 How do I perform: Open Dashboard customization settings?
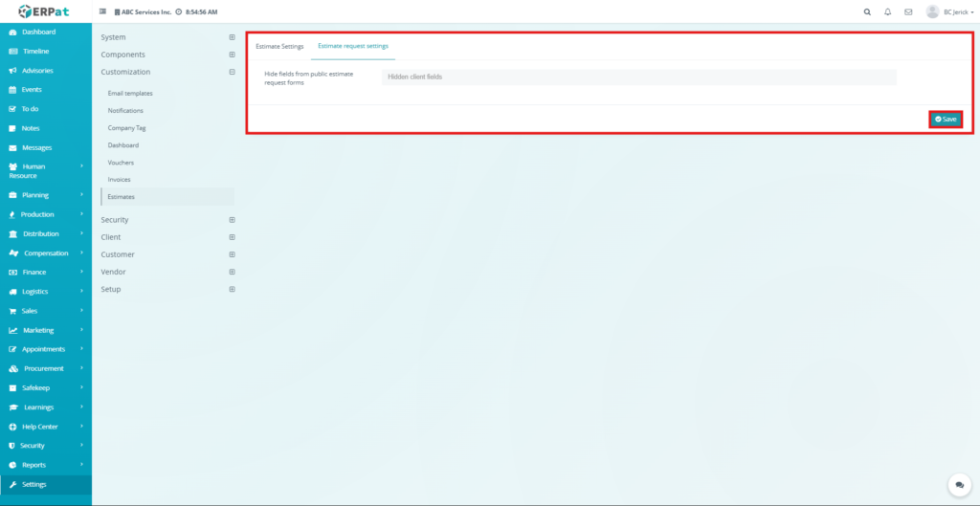[x=123, y=145]
